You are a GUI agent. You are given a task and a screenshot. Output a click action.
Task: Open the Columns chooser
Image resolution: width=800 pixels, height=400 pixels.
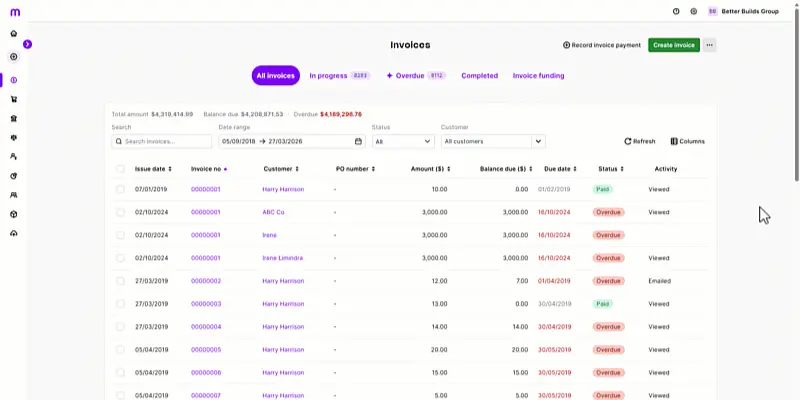coord(687,141)
